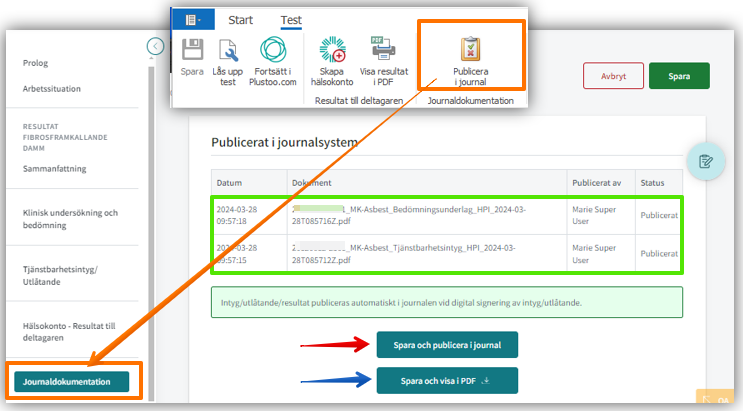Open Tjänstbarhetsintyg/Utlåtande section
The width and height of the screenshot is (743, 411).
click(60, 275)
